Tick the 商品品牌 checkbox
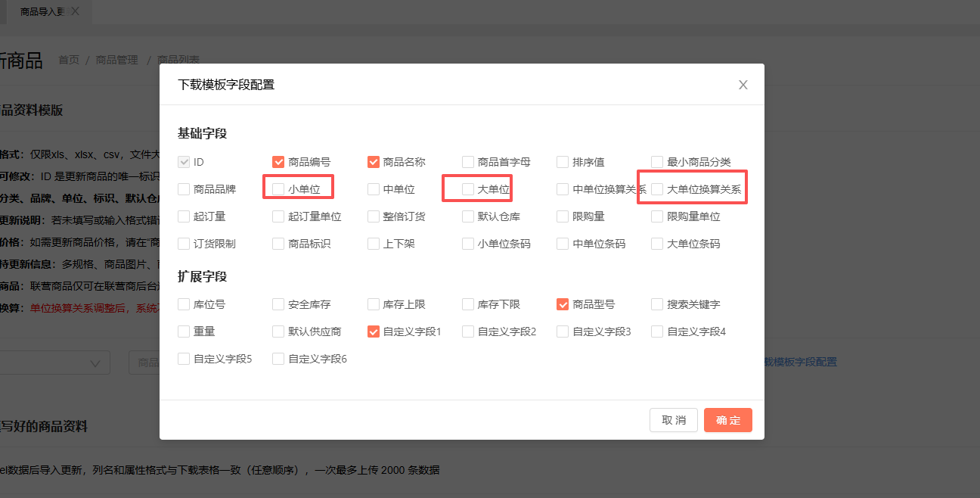Viewport: 980px width, 498px height. [184, 189]
